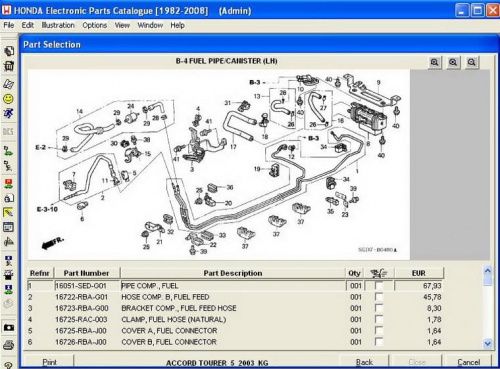Click the yellow highlighted pencil icon
500x369 pixels.
point(9,213)
